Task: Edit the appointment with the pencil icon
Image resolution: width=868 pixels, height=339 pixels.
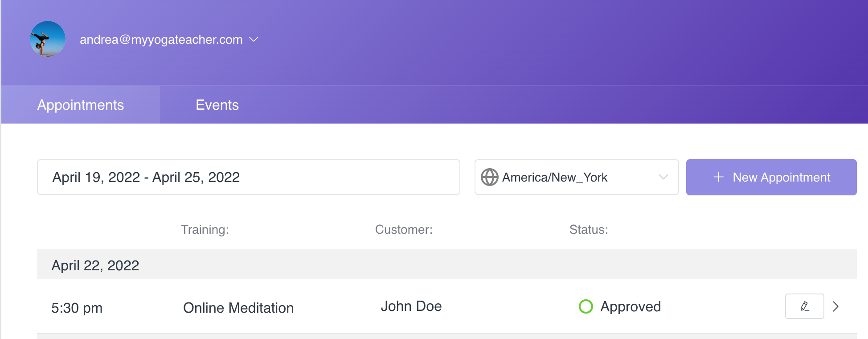Action: 804,306
